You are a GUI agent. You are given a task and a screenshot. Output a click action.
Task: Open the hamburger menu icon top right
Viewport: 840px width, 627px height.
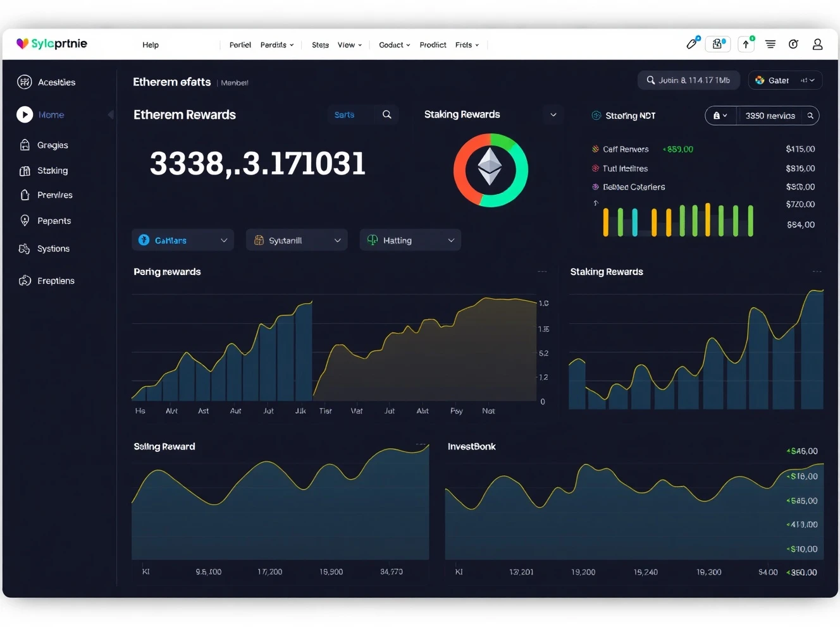pyautogui.click(x=770, y=44)
